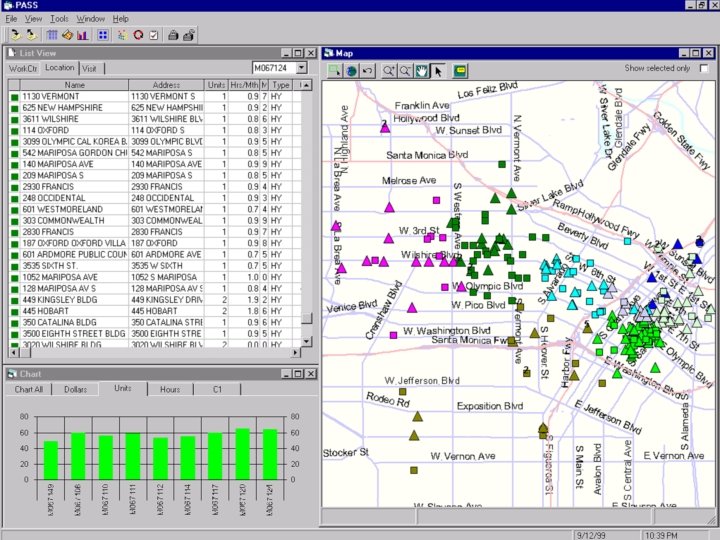Screen dimensions: 720x540
Task: Click the second folder icon with up arrow
Action: [x=31, y=35]
